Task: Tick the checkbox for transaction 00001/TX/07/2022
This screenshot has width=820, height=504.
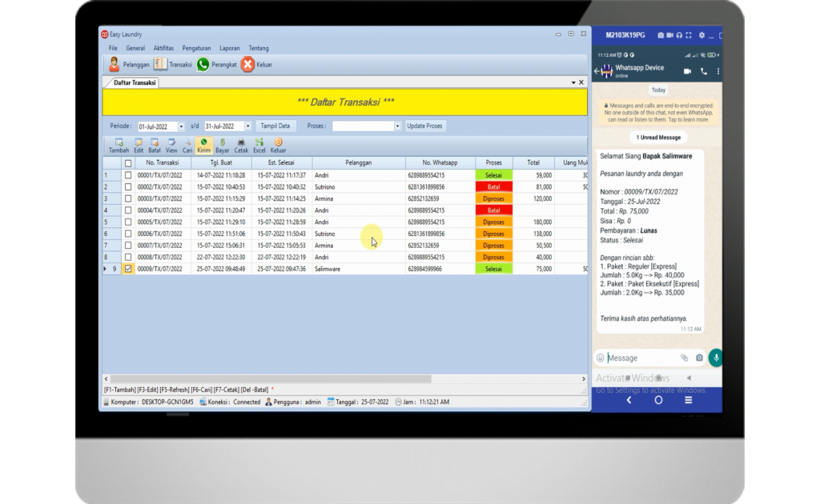Action: (x=128, y=175)
